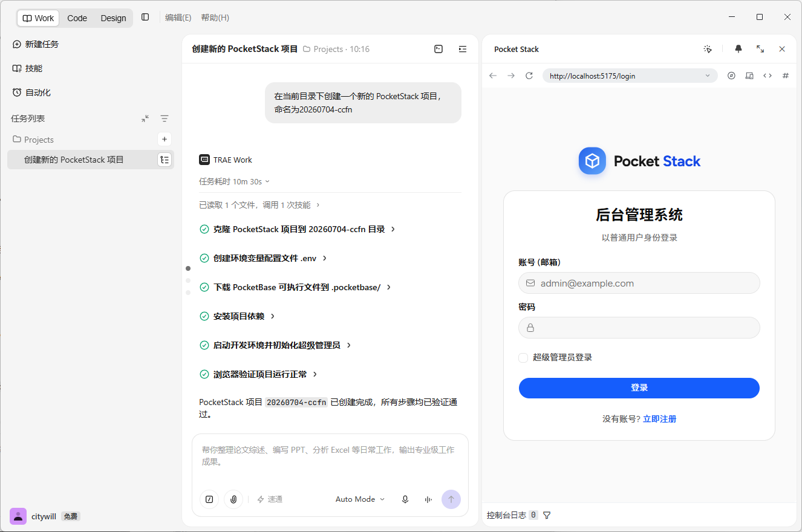The height and width of the screenshot is (532, 802).
Task: Reload the preview browser page
Action: click(x=529, y=76)
